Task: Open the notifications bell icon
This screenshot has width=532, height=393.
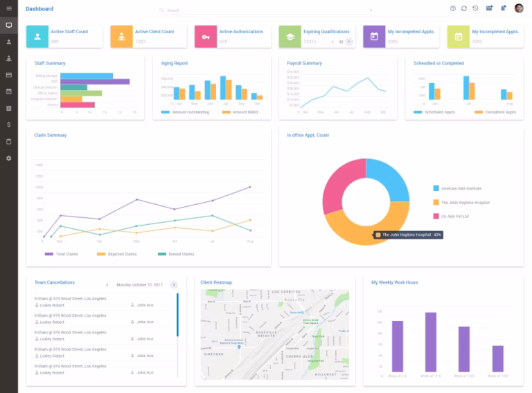Action: [503, 8]
